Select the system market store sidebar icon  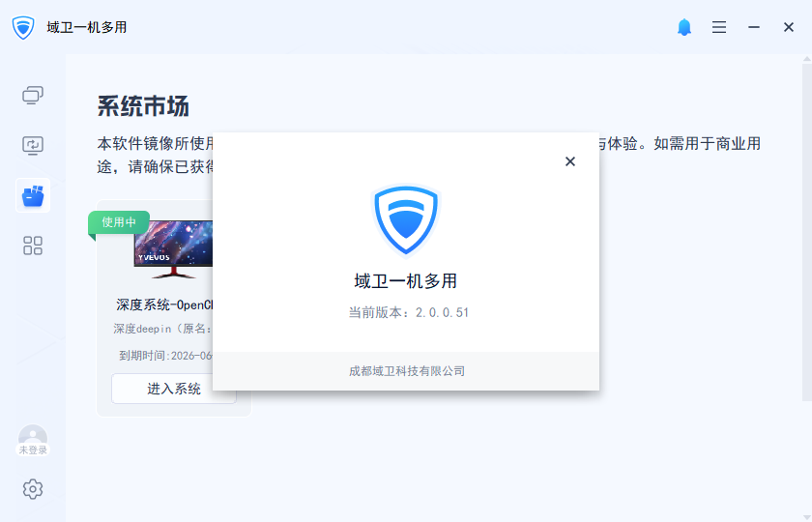click(x=33, y=195)
